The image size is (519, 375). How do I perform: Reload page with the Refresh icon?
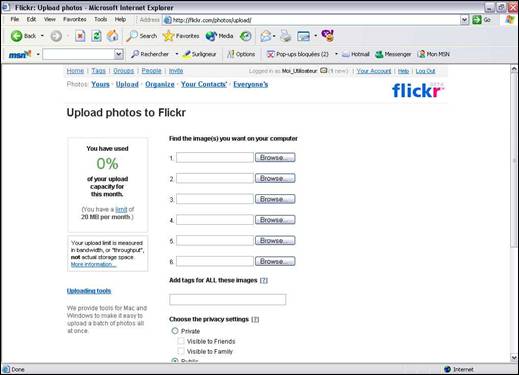[96, 36]
